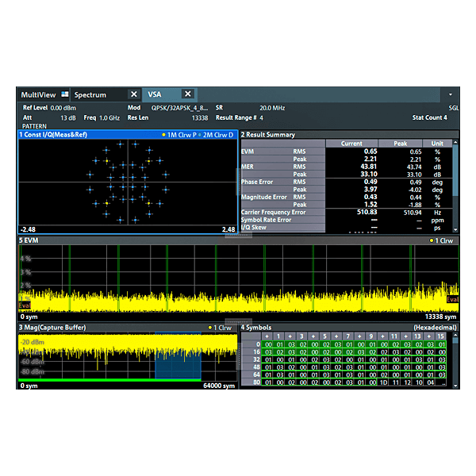Close the VSA tab
Viewport: 476px width, 476px height.
188,94
